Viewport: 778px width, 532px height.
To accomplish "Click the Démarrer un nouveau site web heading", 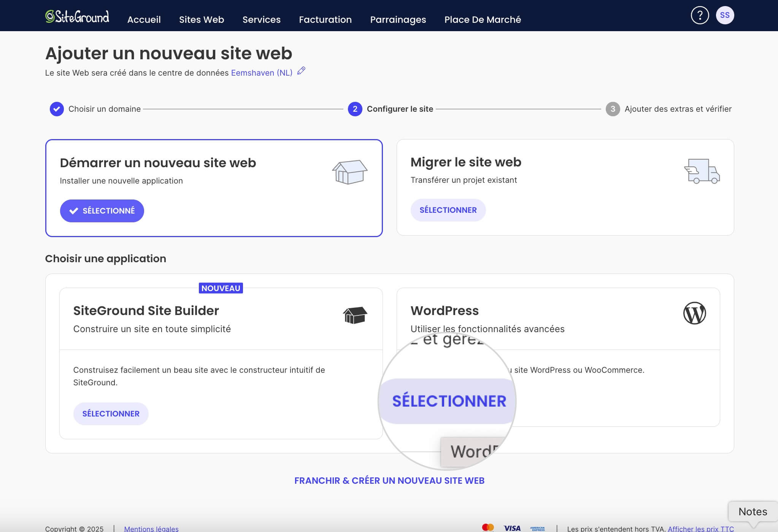I will pos(158,163).
